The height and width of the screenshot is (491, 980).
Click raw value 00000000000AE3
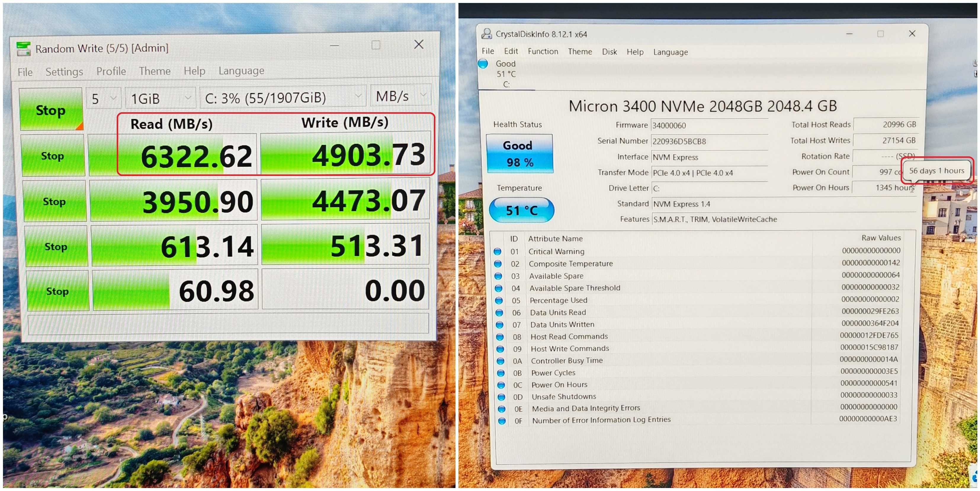(868, 419)
